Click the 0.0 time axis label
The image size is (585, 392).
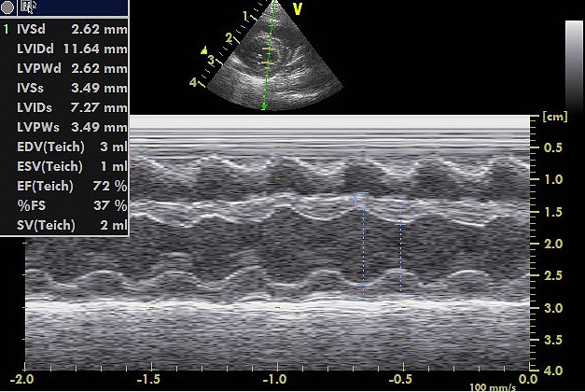(x=529, y=380)
